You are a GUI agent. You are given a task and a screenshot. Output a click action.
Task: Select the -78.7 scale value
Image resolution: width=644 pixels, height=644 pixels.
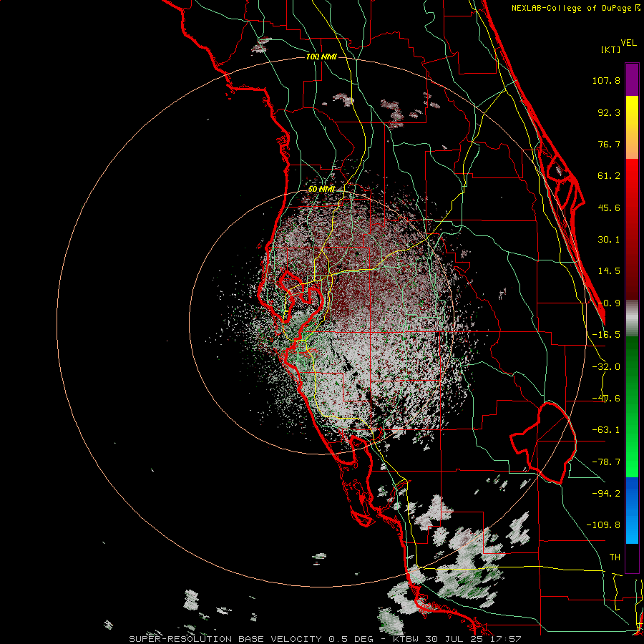[x=606, y=462]
